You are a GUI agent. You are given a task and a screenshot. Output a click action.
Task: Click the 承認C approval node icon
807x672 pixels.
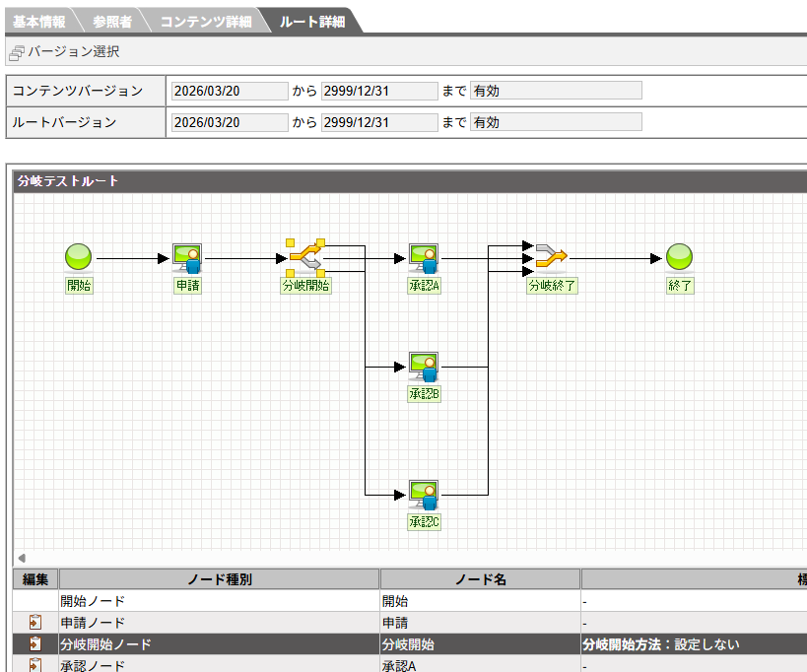point(424,495)
